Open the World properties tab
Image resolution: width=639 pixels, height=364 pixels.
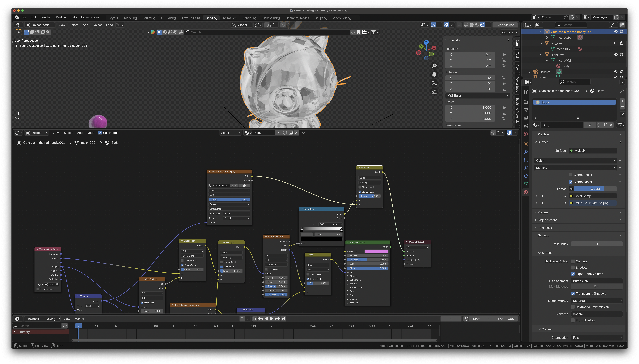pos(526,134)
